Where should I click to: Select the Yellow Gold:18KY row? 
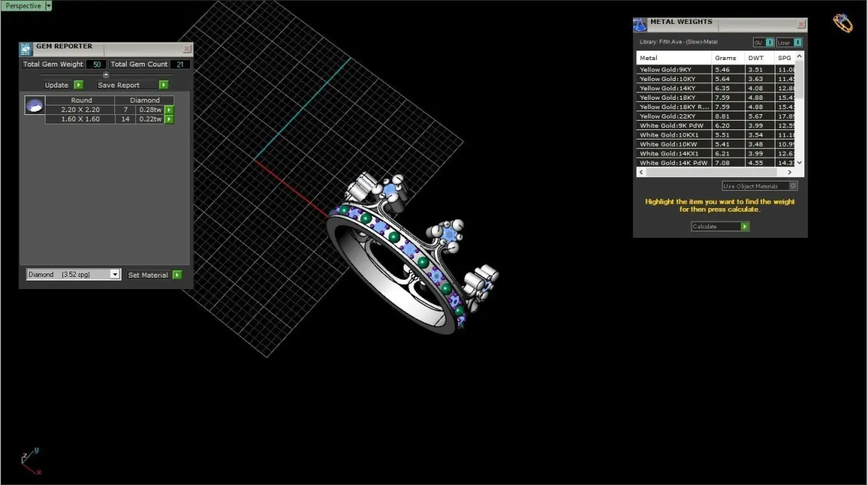tap(715, 98)
